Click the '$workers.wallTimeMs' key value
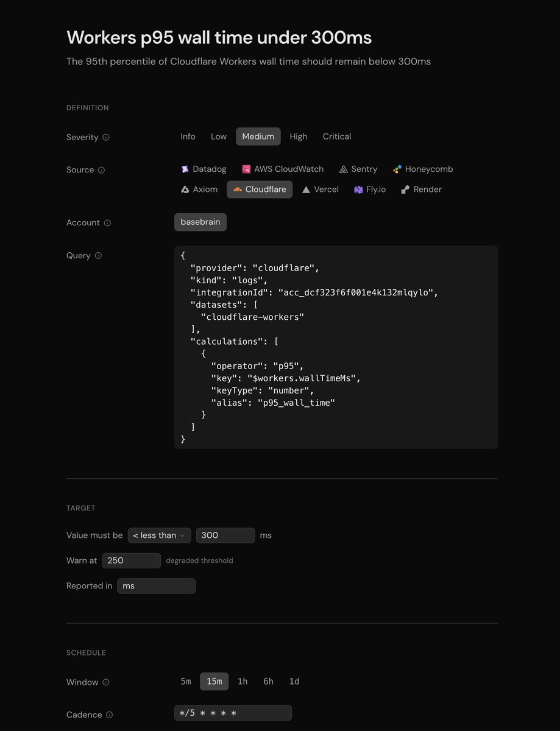The height and width of the screenshot is (731, 560). [x=301, y=378]
